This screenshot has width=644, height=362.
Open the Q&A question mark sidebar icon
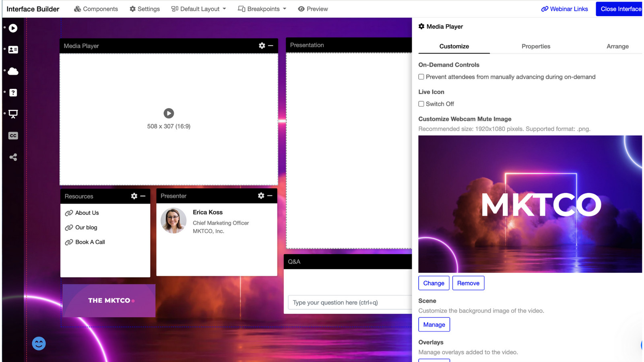(x=13, y=93)
